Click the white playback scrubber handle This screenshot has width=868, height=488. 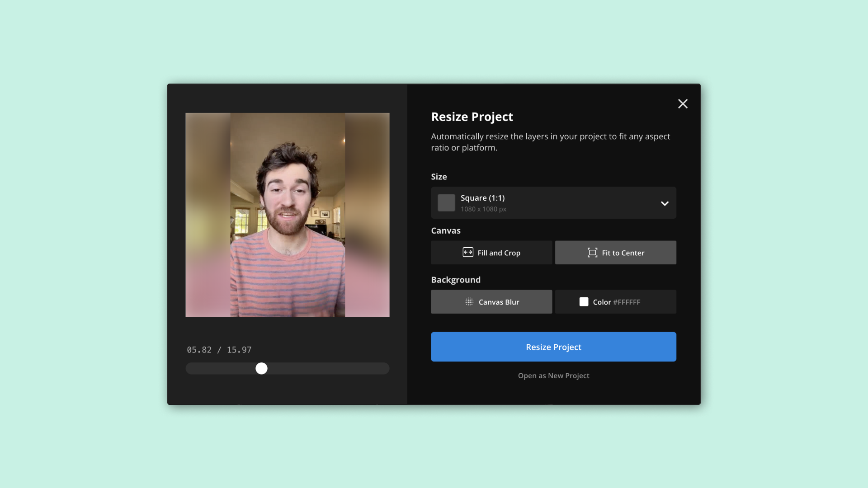tap(261, 369)
